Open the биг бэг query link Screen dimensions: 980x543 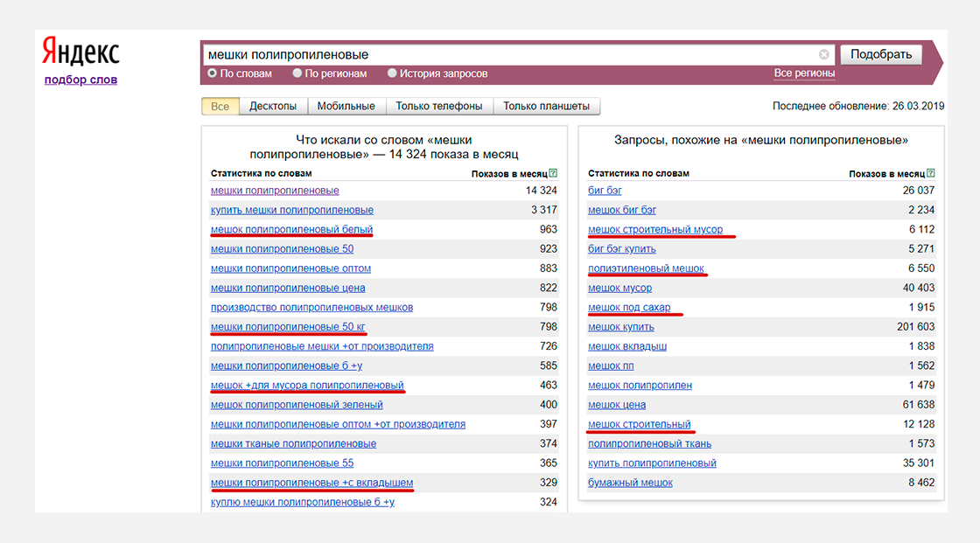605,191
